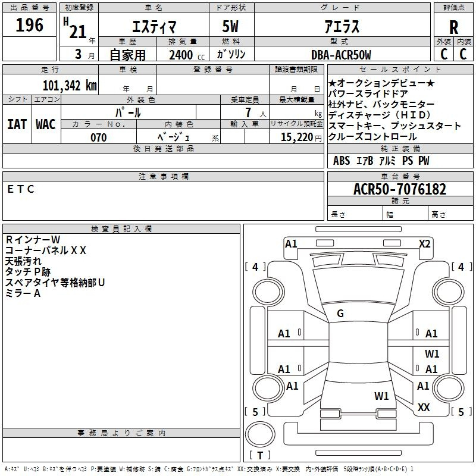Image resolution: width=476 pixels, height=476 pixels.
Task: Select the 高さ dimension label
Action: pyautogui.click(x=439, y=215)
